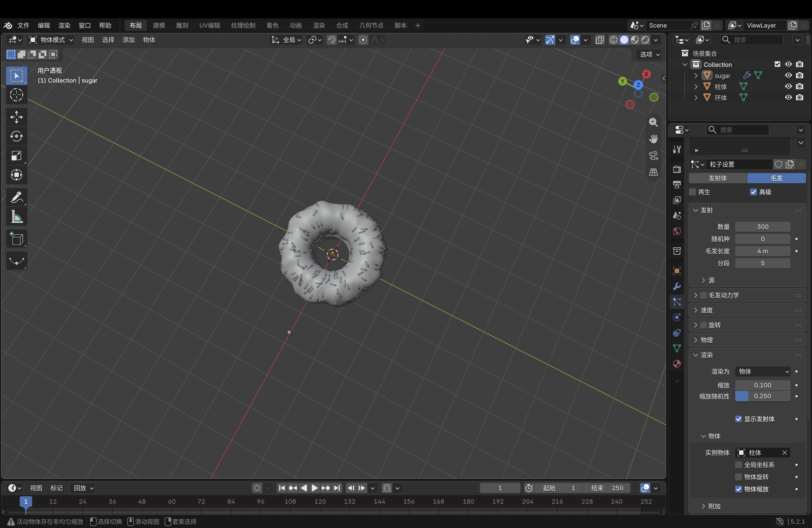This screenshot has width=812, height=528.
Task: Open the Scene properties tab
Action: 677,216
